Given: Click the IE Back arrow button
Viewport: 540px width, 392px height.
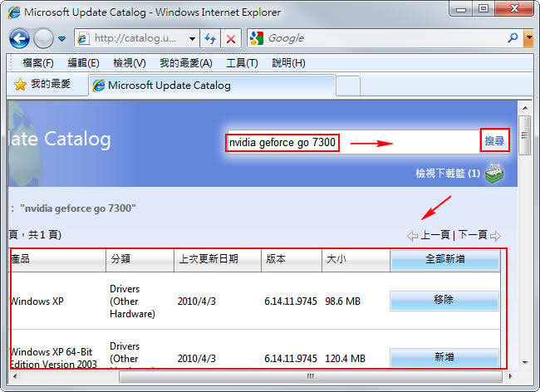Looking at the screenshot, I should (x=19, y=38).
